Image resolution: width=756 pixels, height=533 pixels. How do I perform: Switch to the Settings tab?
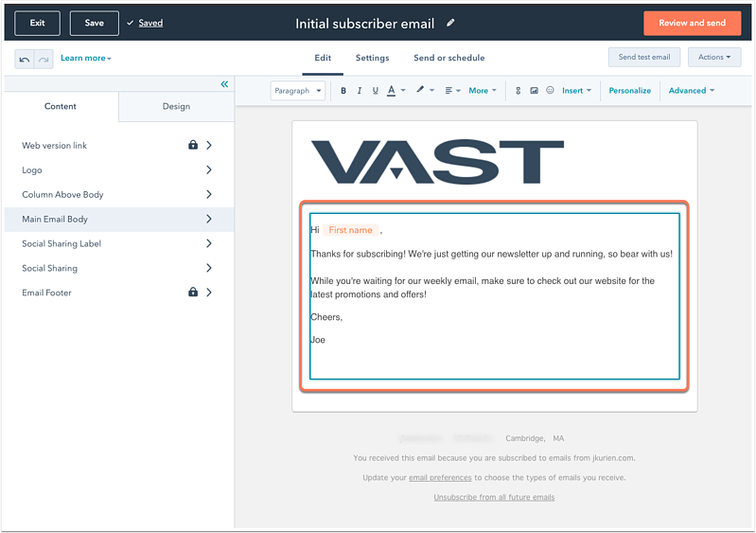372,58
